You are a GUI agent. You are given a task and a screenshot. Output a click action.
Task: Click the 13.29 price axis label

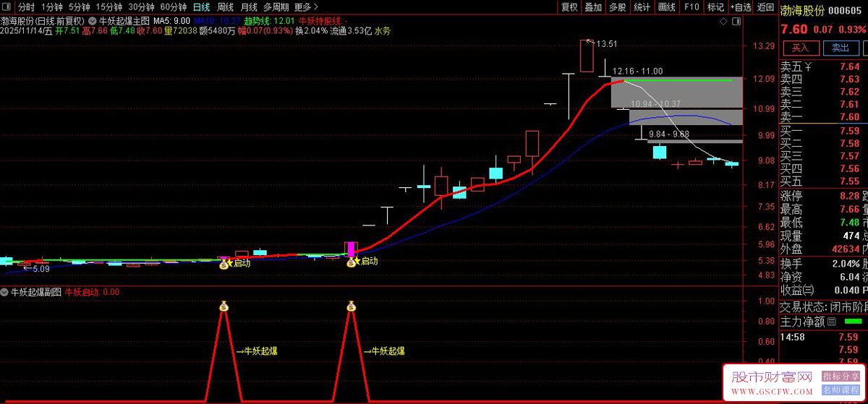point(763,46)
